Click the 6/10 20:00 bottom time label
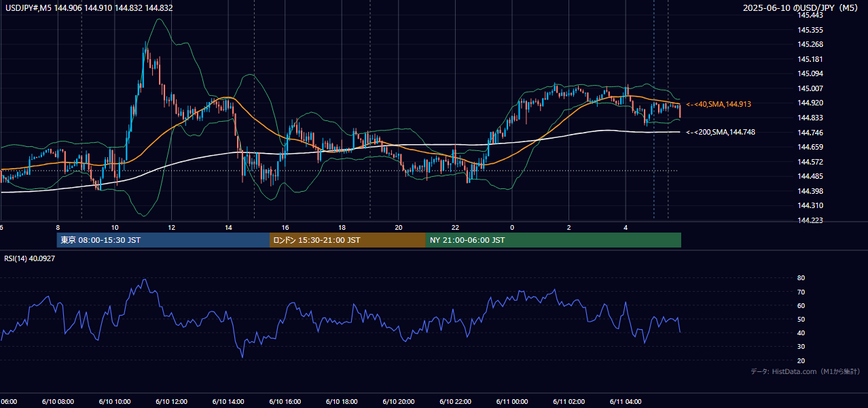Image resolution: width=868 pixels, height=408 pixels. coord(399,401)
